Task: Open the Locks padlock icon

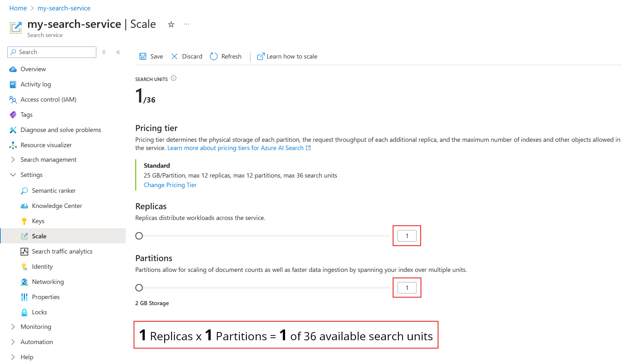Action: [x=24, y=312]
